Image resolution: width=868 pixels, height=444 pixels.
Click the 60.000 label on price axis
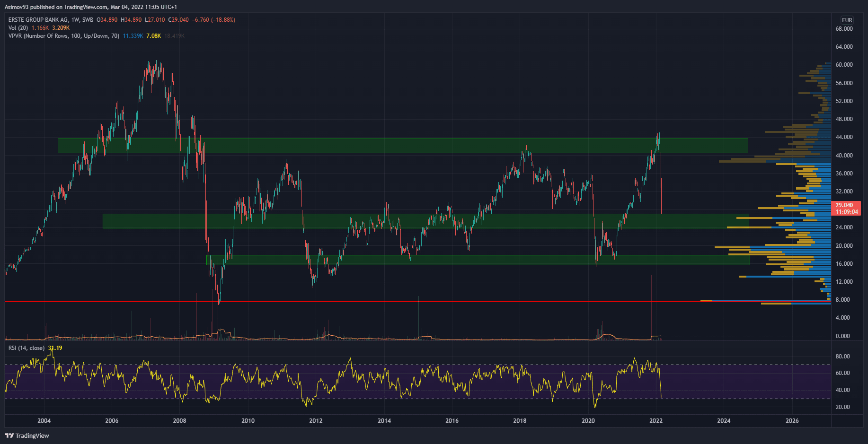[x=844, y=65]
